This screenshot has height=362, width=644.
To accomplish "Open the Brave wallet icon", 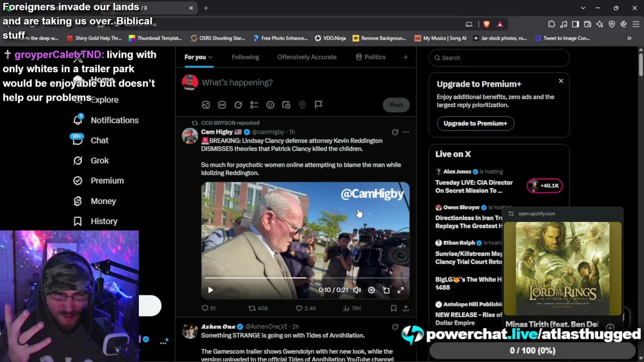I will [588, 24].
